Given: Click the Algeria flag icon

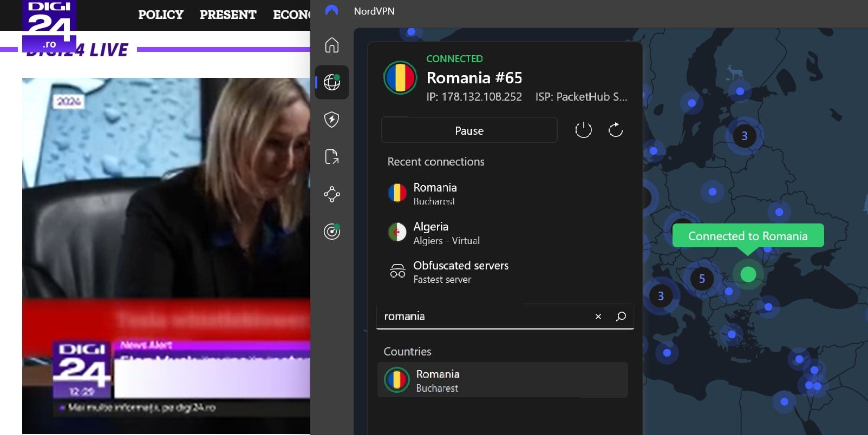Looking at the screenshot, I should click(397, 232).
